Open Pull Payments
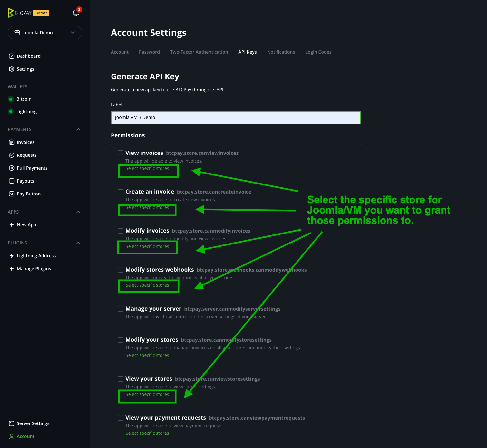Screen dimensions: 487x448 tap(32, 168)
